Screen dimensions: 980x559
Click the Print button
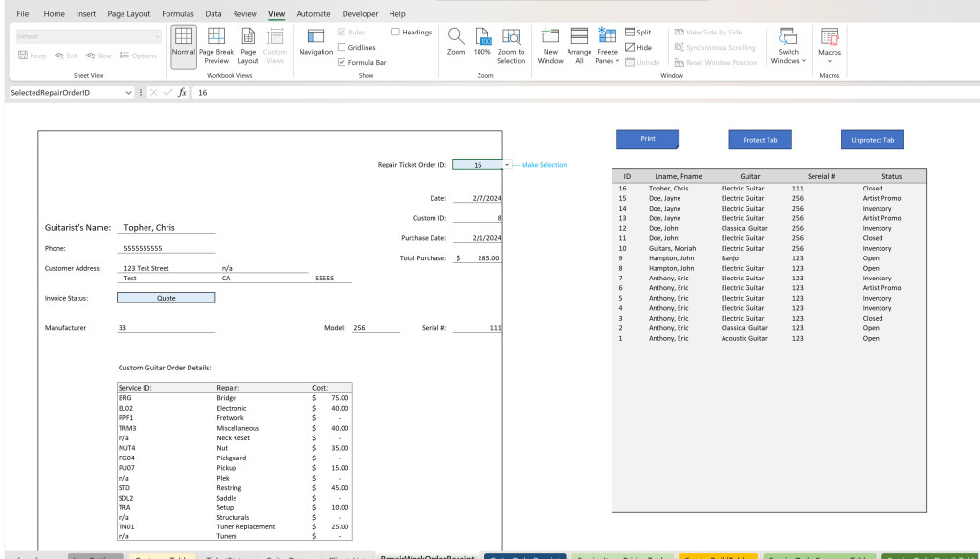click(648, 140)
